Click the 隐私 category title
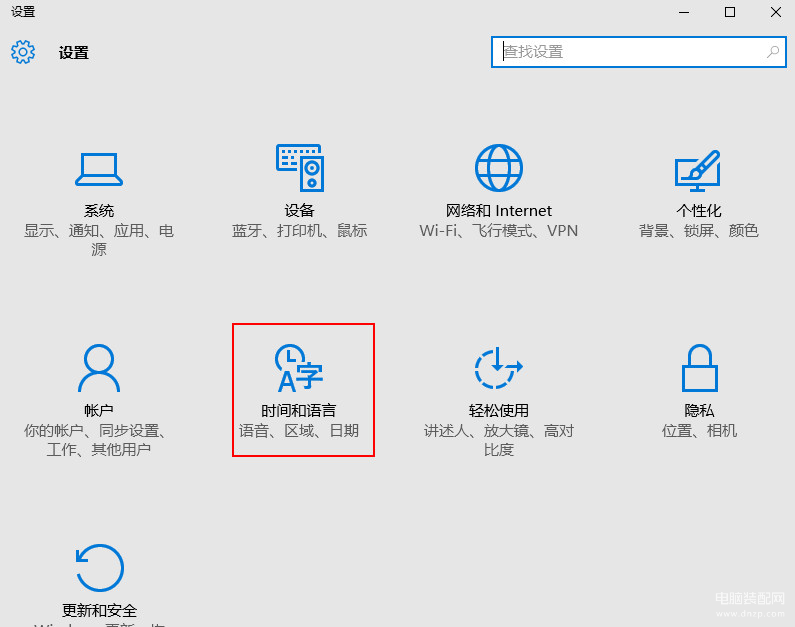795x627 pixels. pyautogui.click(x=699, y=410)
